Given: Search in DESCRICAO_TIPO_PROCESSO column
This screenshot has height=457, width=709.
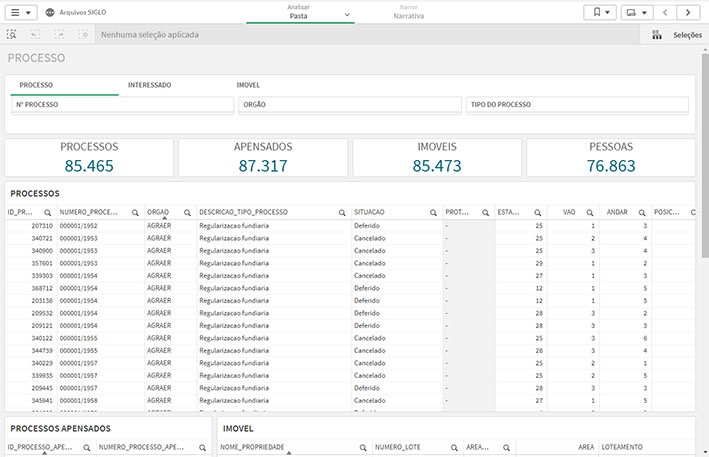Looking at the screenshot, I should (x=342, y=212).
